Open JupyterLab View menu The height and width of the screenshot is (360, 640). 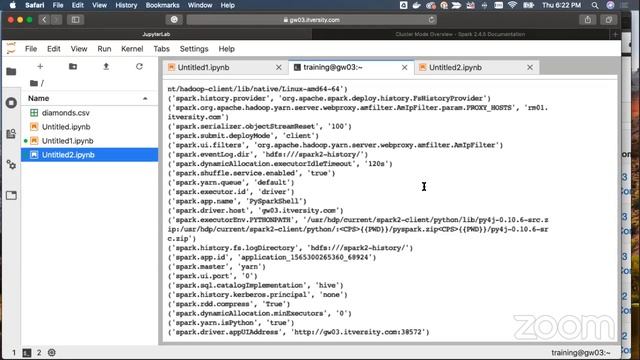[79, 49]
